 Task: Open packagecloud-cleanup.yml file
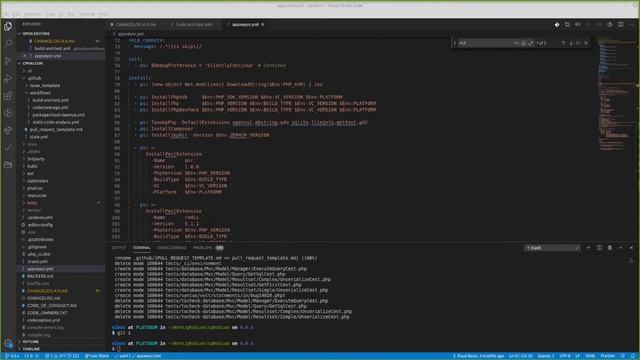(x=58, y=115)
